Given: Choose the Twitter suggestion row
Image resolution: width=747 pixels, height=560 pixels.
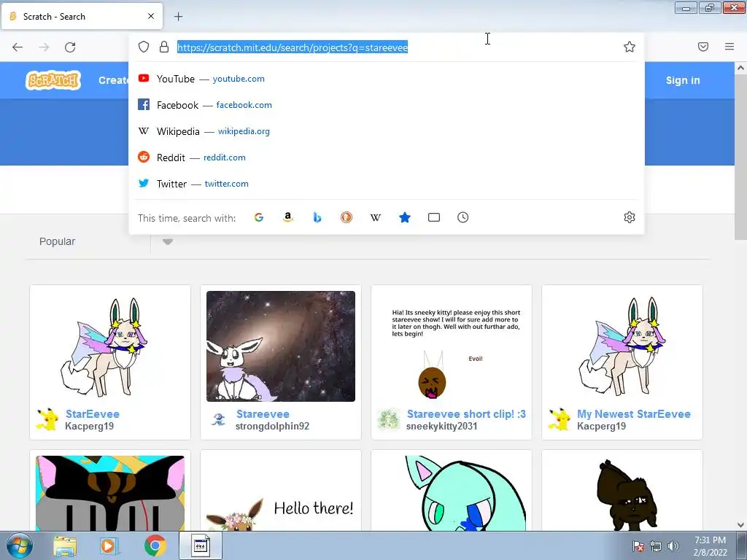Looking at the screenshot, I should pos(387,183).
